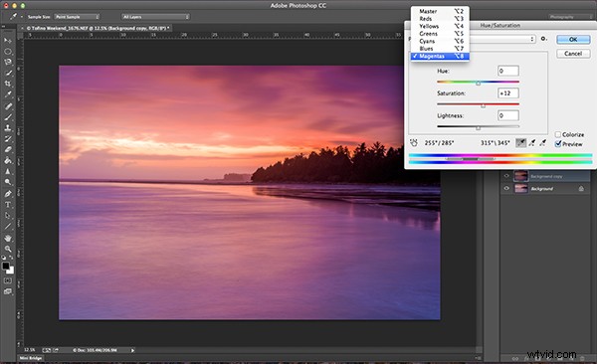The image size is (597, 364).
Task: Confirm Hue/Saturation with OK
Action: pyautogui.click(x=573, y=39)
